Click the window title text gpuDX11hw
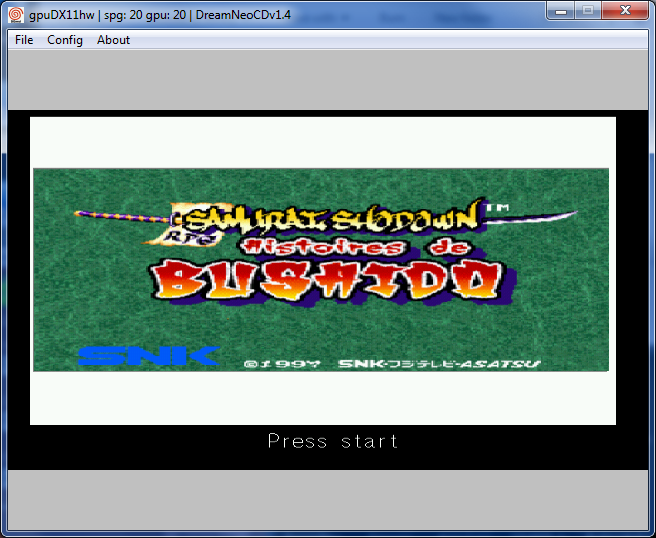Screen dimensions: 656x538 click(62, 15)
